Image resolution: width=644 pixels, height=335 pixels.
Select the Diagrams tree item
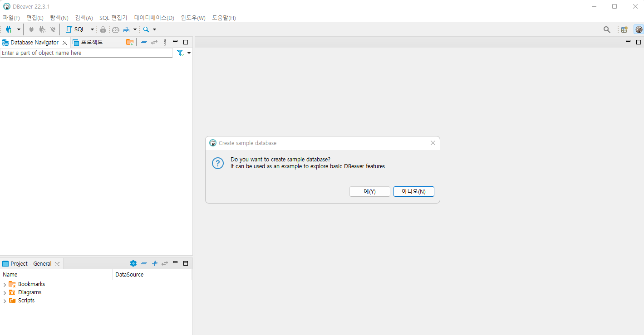29,292
